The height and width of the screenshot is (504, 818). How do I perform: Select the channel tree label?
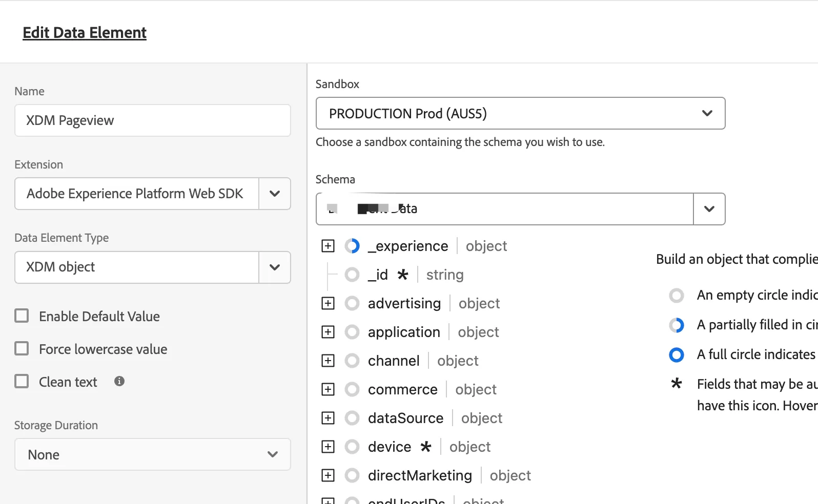pyautogui.click(x=394, y=361)
